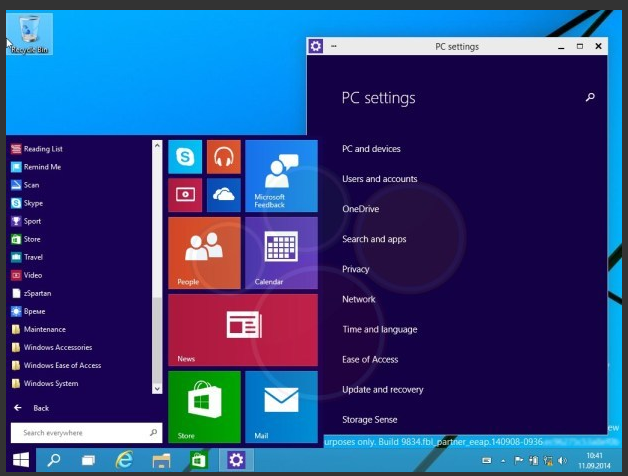Open Време weather app from list
This screenshot has height=476, width=628.
coord(28,311)
